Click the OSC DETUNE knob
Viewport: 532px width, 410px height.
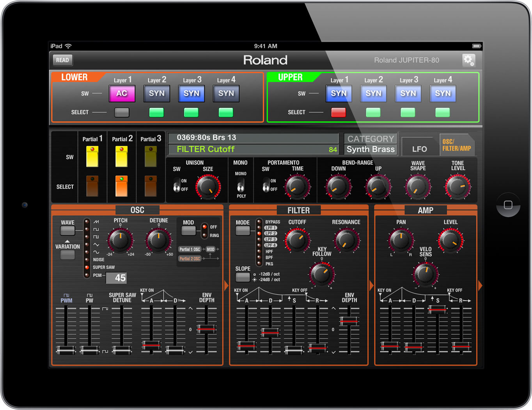tap(158, 241)
